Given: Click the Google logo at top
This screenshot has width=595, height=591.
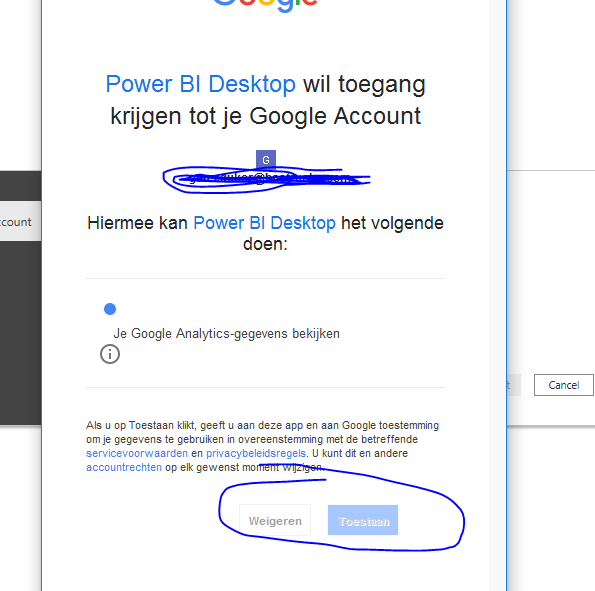Looking at the screenshot, I should pyautogui.click(x=265, y=6).
